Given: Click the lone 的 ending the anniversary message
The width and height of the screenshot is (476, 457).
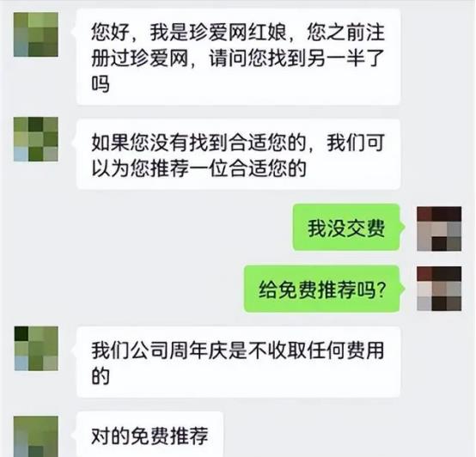Looking at the screenshot, I should (101, 375).
